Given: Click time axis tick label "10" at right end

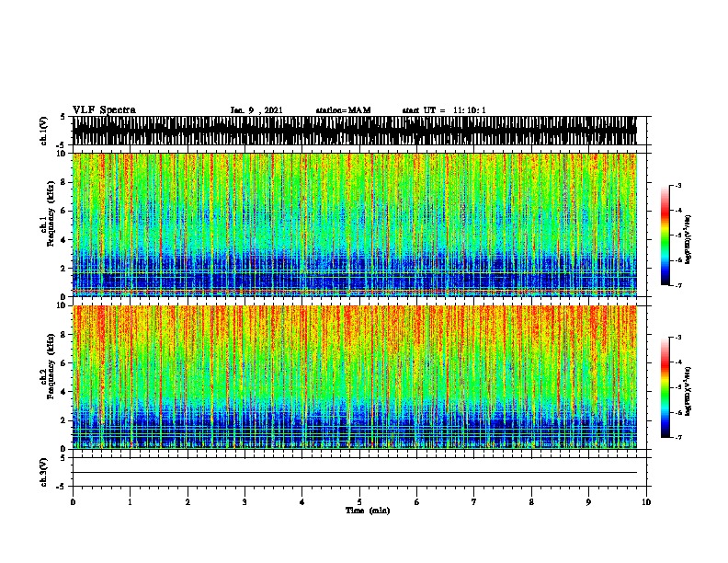Looking at the screenshot, I should point(646,502).
